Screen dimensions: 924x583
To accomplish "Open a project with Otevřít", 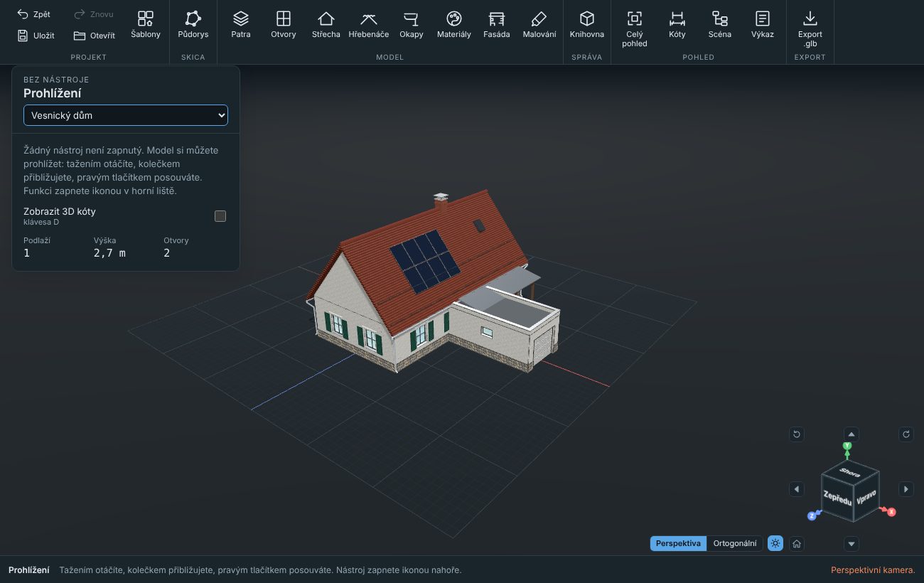I will [x=94, y=36].
